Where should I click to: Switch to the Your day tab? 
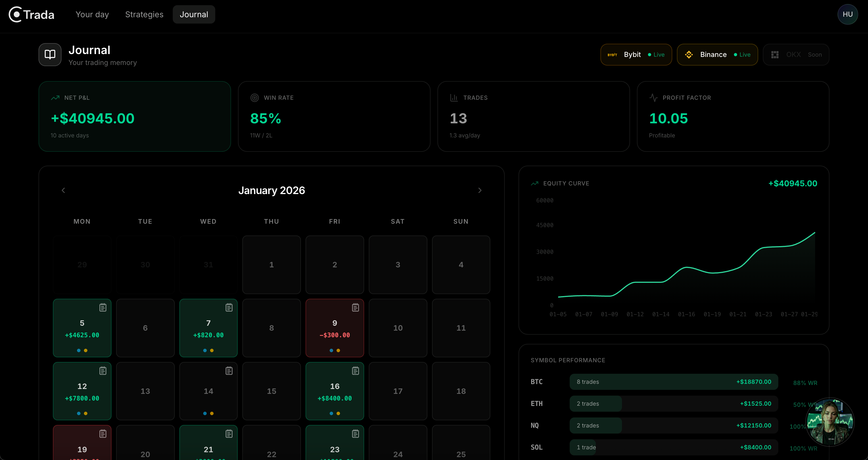[92, 14]
